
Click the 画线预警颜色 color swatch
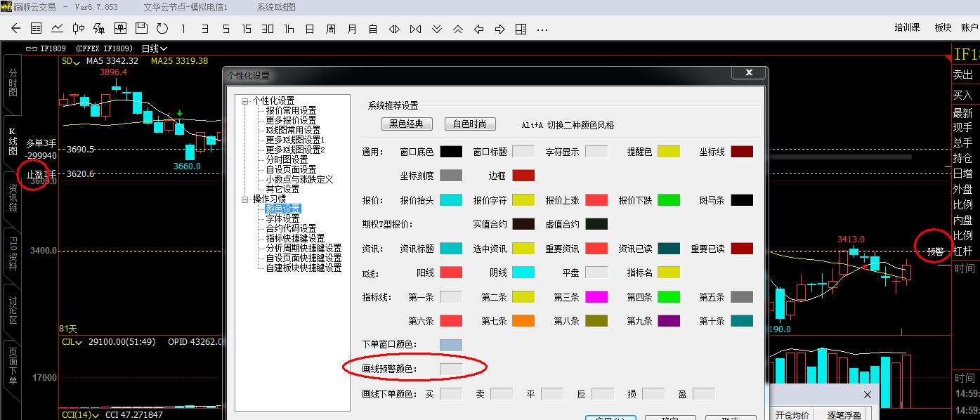tap(451, 369)
